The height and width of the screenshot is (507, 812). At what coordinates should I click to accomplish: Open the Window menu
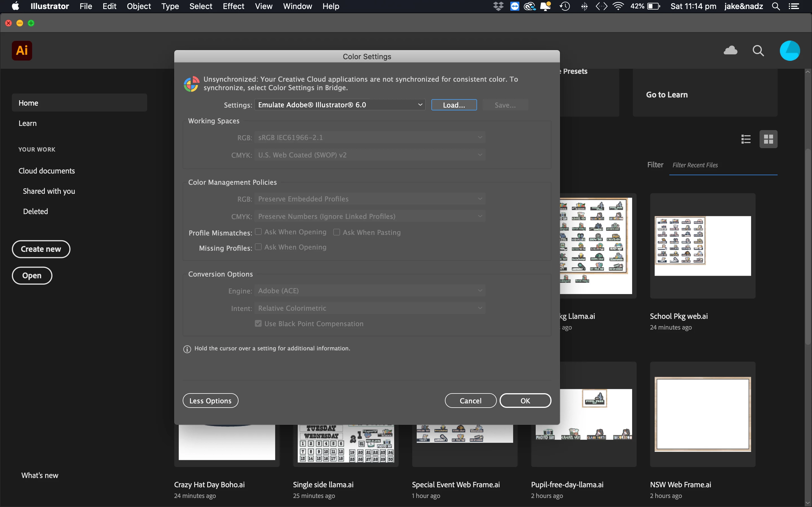click(x=297, y=6)
